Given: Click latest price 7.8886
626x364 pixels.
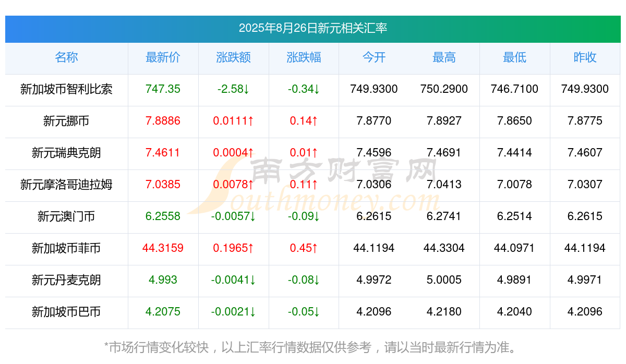Looking at the screenshot, I should pyautogui.click(x=163, y=121).
